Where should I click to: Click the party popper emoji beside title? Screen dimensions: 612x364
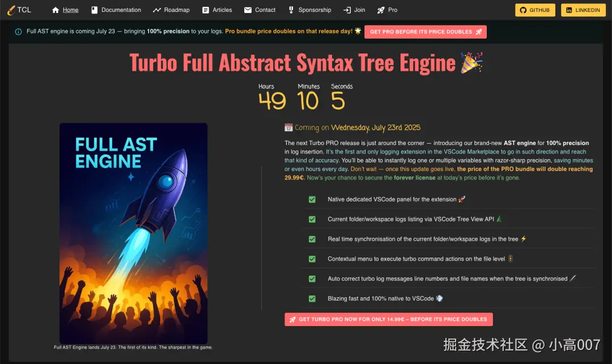pyautogui.click(x=471, y=63)
